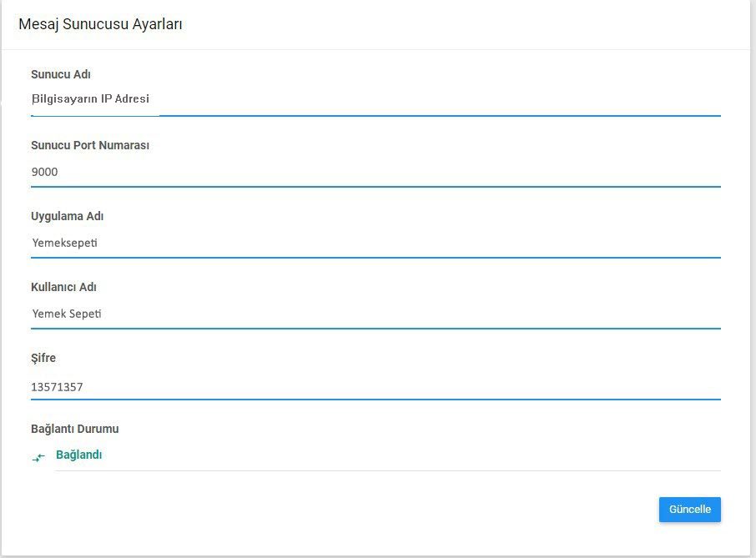Viewport: 756px width, 558px height.
Task: Click the Uygulama Adı label
Action: (x=67, y=216)
